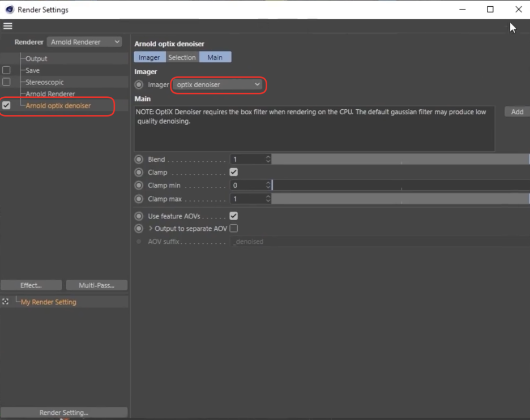Screen dimensions: 530x420
Task: Click the Add button
Action: click(x=517, y=112)
